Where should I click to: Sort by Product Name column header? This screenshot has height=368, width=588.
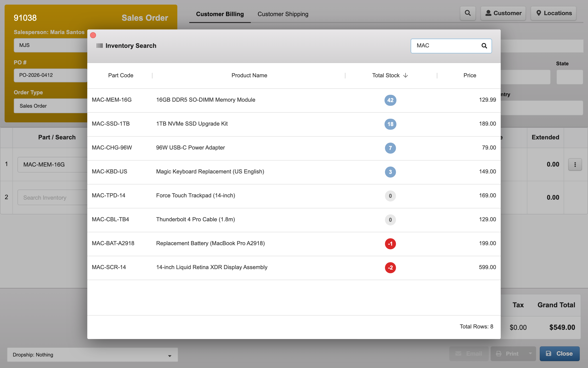(249, 75)
